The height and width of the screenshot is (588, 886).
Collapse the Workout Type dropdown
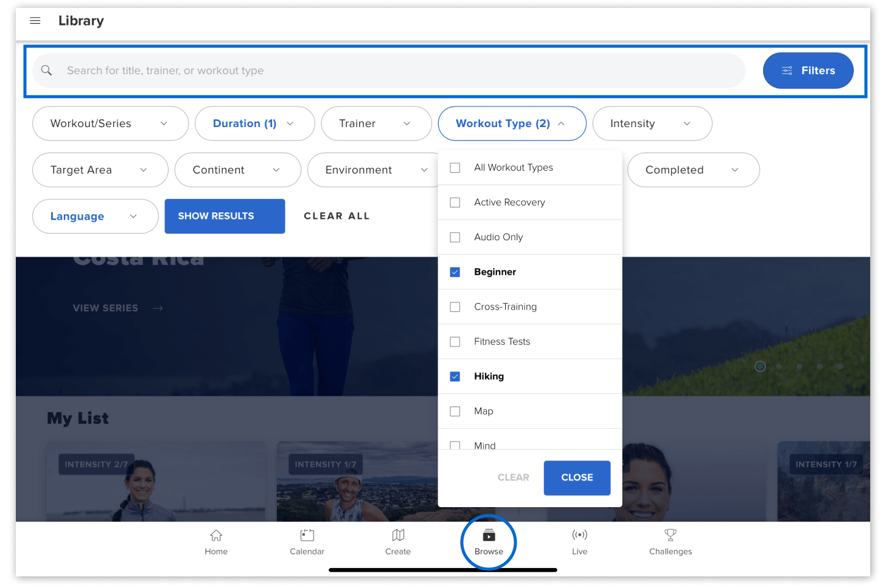coord(512,123)
